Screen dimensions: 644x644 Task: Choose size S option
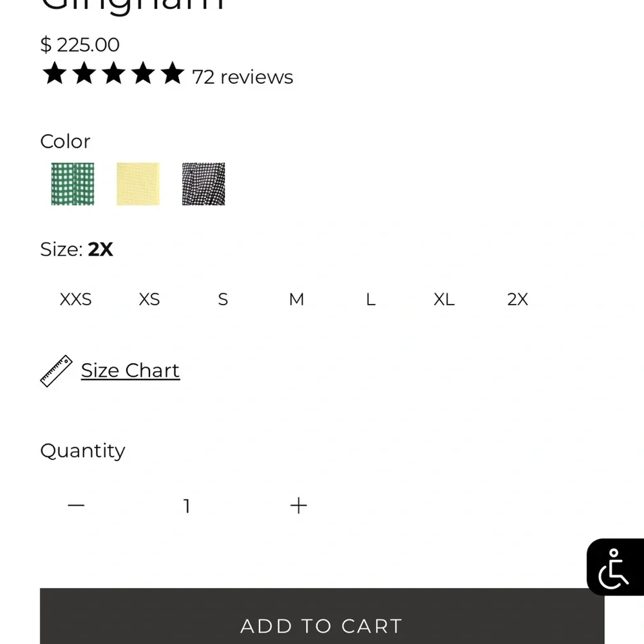[x=223, y=299]
